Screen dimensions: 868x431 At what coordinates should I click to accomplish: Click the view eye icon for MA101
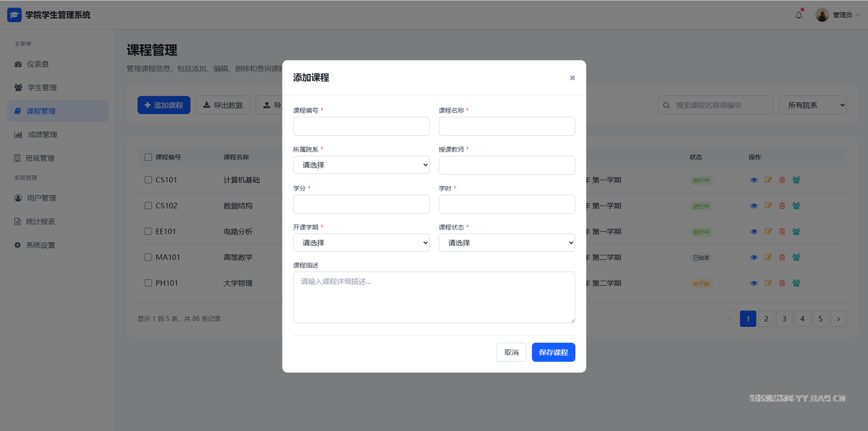click(x=754, y=258)
